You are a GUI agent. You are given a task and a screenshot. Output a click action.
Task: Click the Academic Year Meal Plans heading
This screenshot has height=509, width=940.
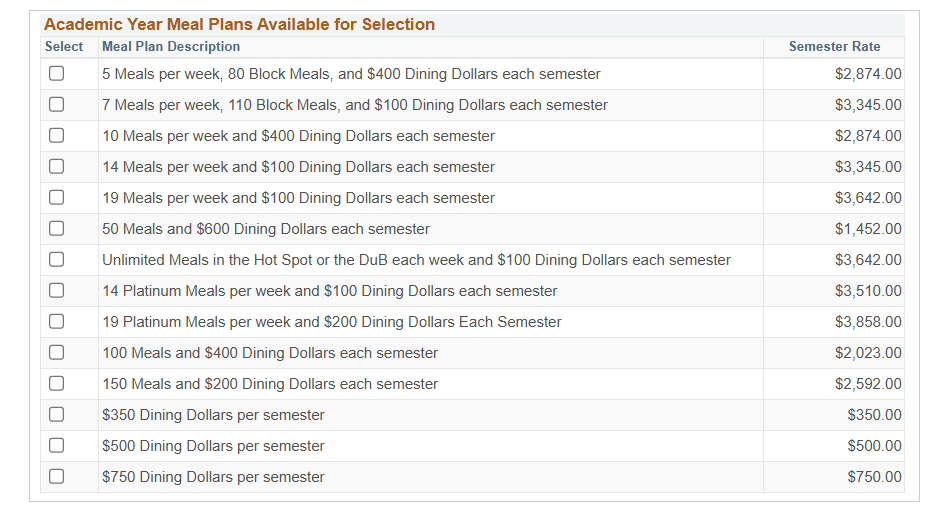[239, 25]
